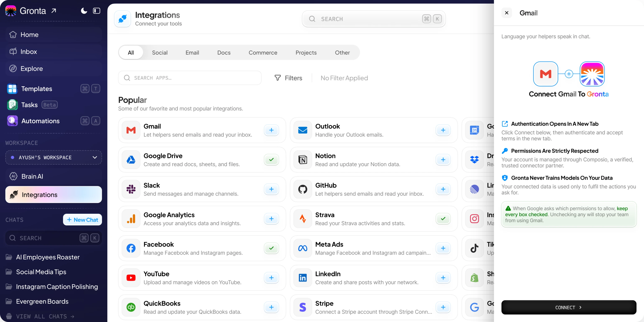Screen dimensions: 644x322
Task: Add the LinkedIn integration plus button
Action: pos(443,277)
